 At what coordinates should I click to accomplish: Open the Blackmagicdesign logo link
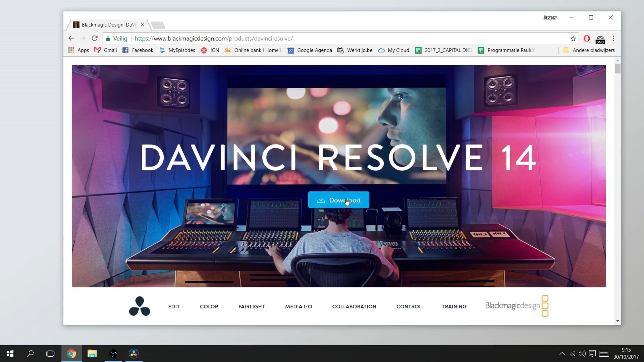(517, 306)
